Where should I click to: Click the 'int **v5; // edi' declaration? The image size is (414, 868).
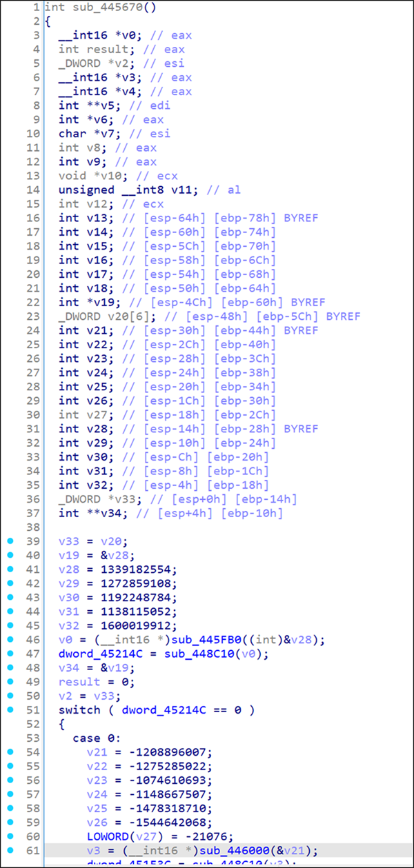115,105
